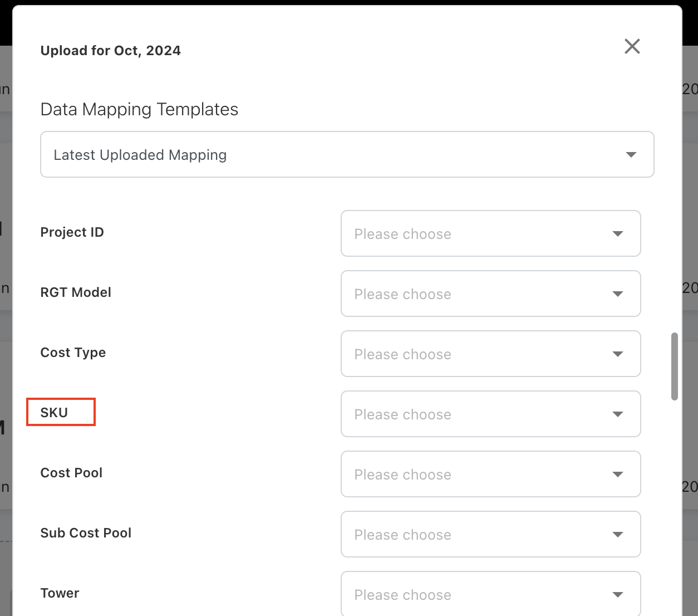
Task: Click the Cost Type dropdown arrow
Action: [617, 354]
